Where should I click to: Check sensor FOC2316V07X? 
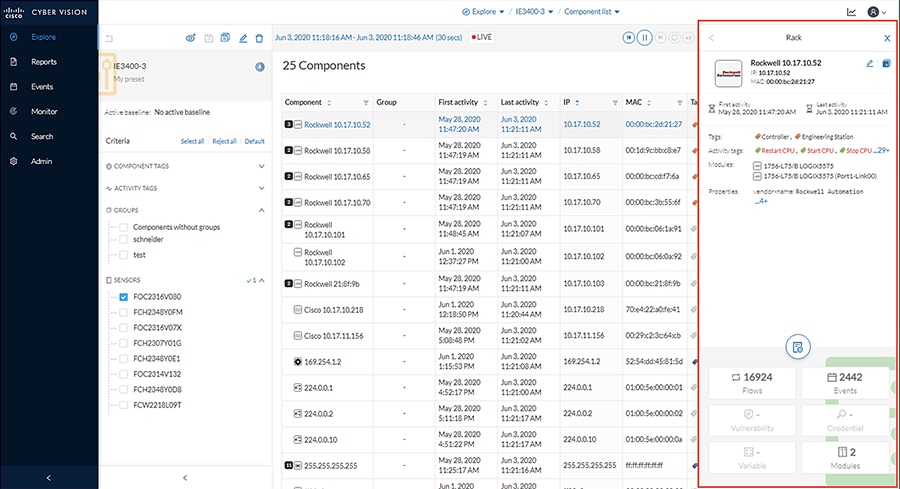pyautogui.click(x=123, y=328)
